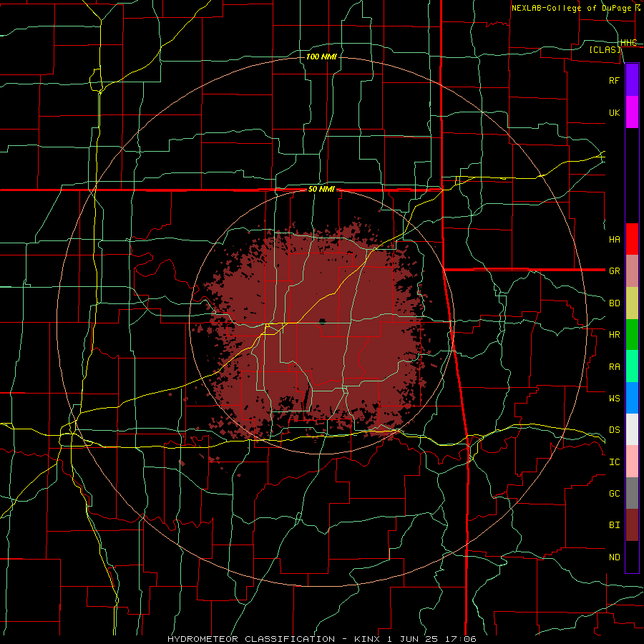Click the gray GC legend color swatch
The width and height of the screenshot is (644, 644).
coord(632,493)
